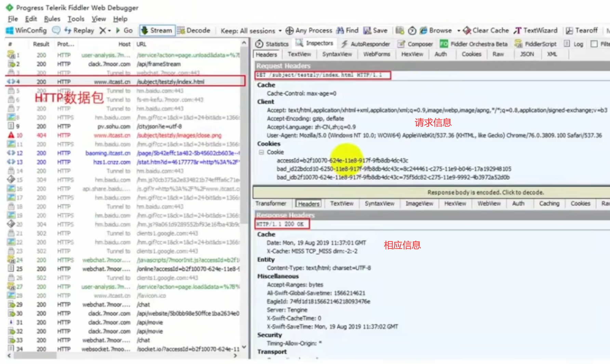610x364 pixels.
Task: Switch to the AutoResponder tab
Action: pos(366,44)
